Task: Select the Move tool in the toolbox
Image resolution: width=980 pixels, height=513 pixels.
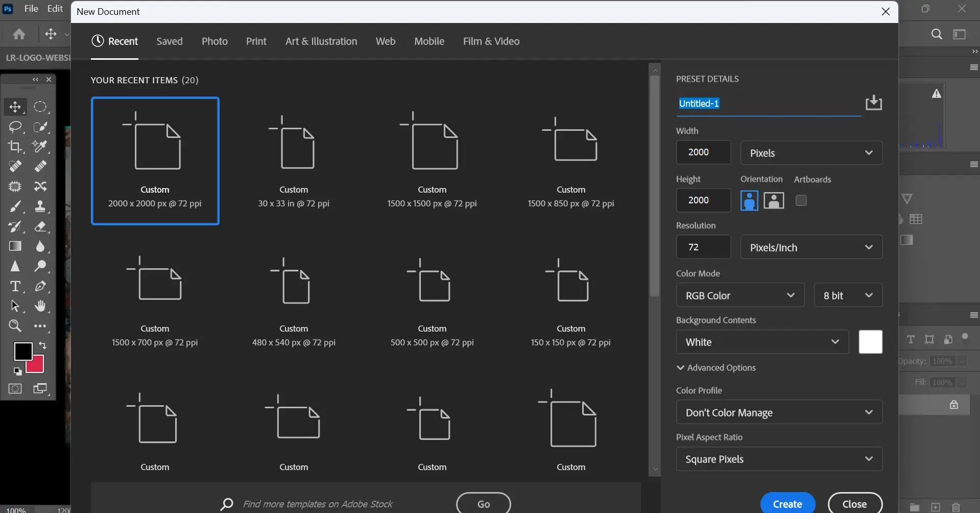Action: click(x=15, y=107)
